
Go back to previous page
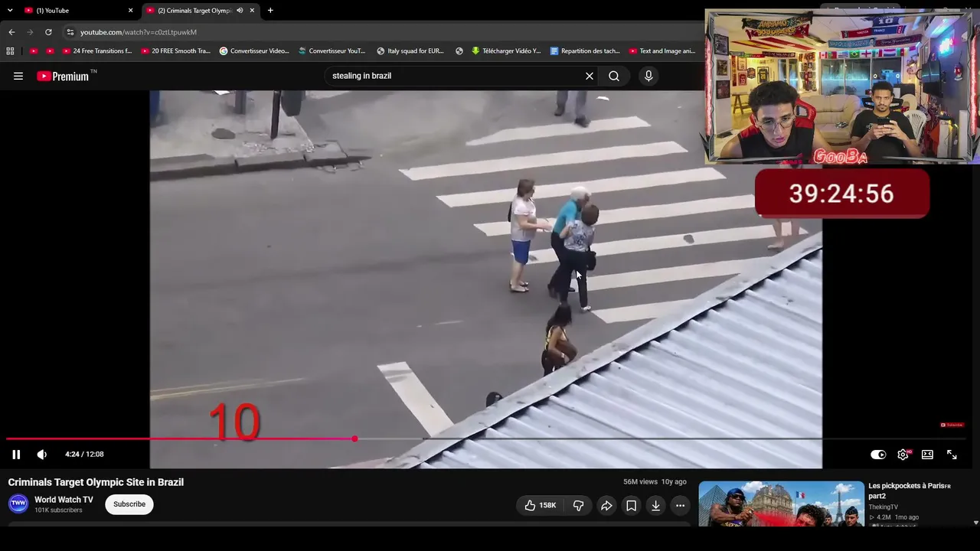point(11,32)
